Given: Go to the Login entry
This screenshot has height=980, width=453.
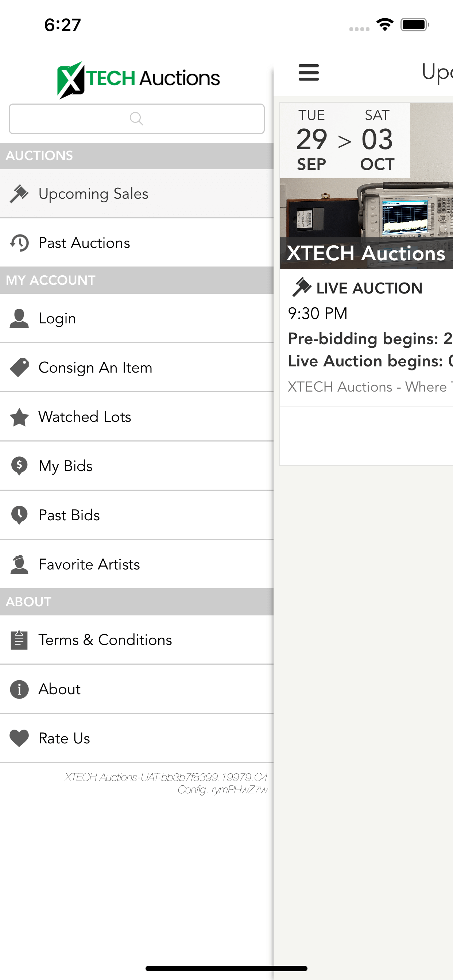Looking at the screenshot, I should point(137,318).
